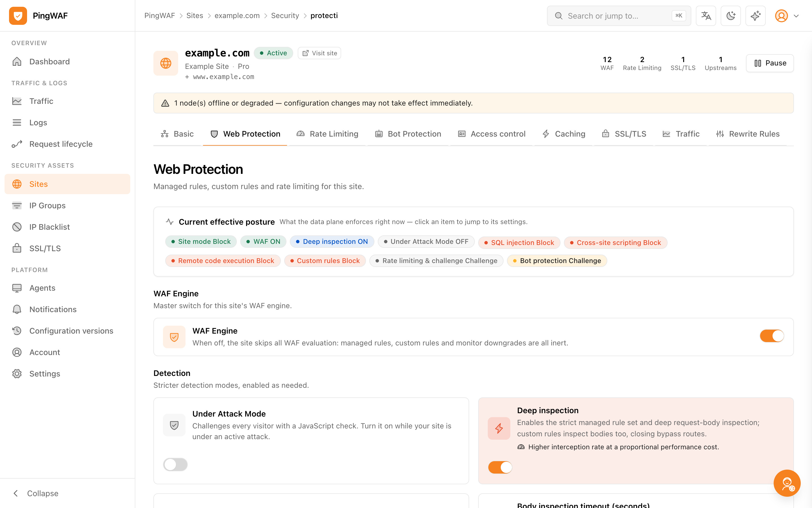
Task: Open Agents in the sidebar
Action: [67, 288]
